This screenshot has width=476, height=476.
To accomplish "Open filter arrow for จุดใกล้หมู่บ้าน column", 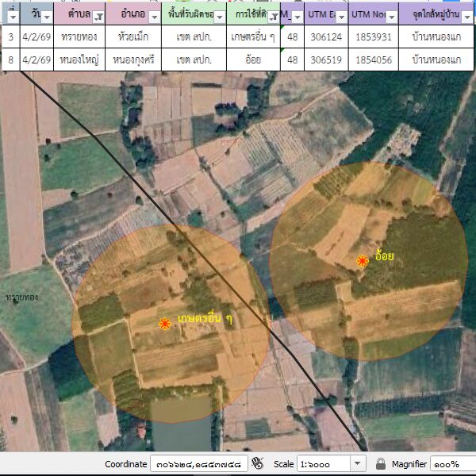I will pos(466,17).
